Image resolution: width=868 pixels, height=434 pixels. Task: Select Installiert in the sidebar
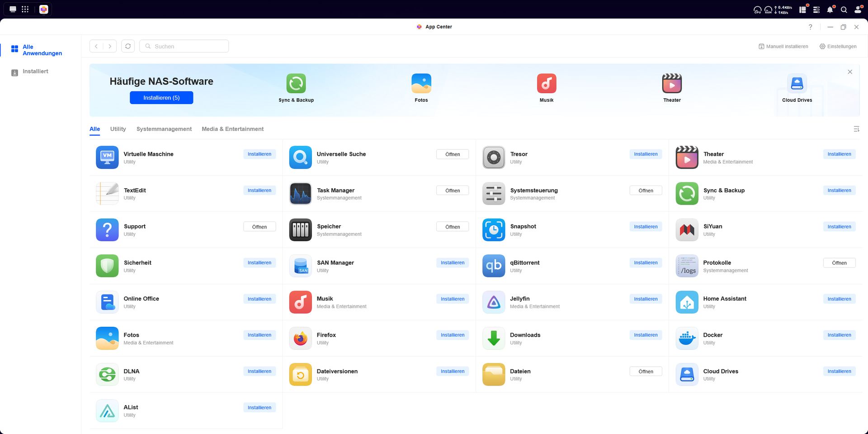36,71
